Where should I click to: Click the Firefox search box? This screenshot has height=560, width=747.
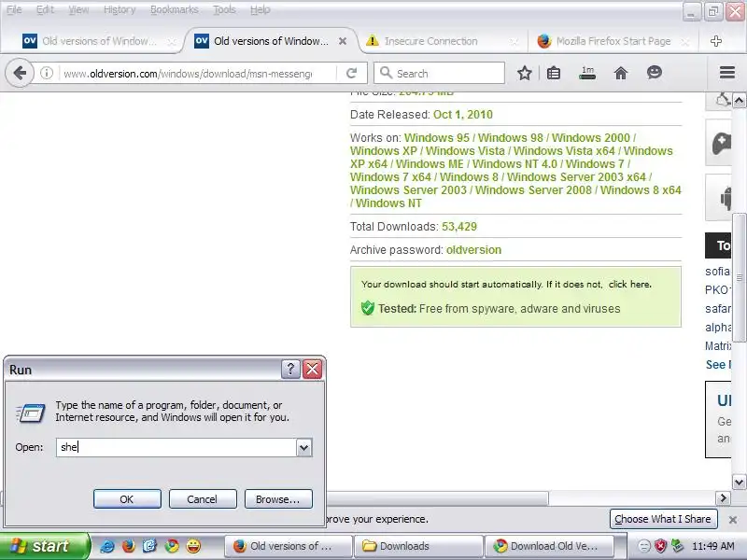pos(439,73)
